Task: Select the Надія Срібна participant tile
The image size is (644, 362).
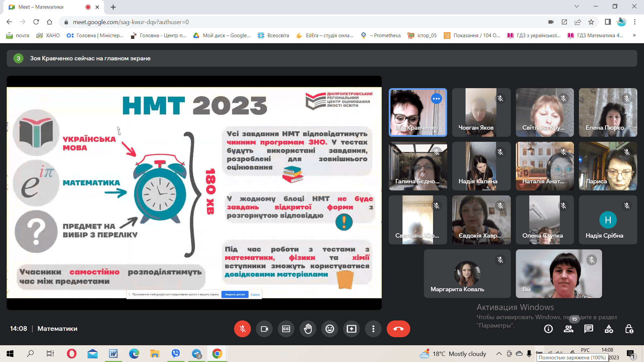Action: point(608,220)
